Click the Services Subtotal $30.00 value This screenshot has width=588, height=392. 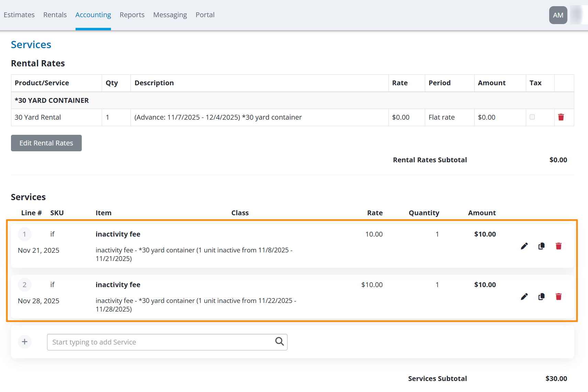[556, 379]
